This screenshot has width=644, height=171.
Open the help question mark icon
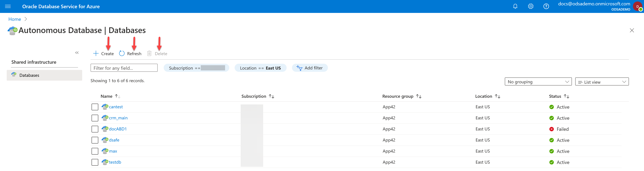coord(546,6)
